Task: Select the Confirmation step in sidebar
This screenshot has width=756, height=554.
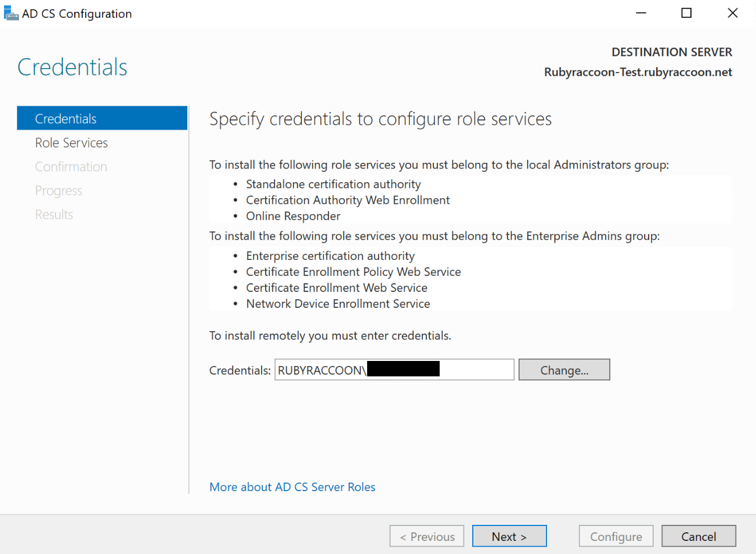Action: pos(71,167)
